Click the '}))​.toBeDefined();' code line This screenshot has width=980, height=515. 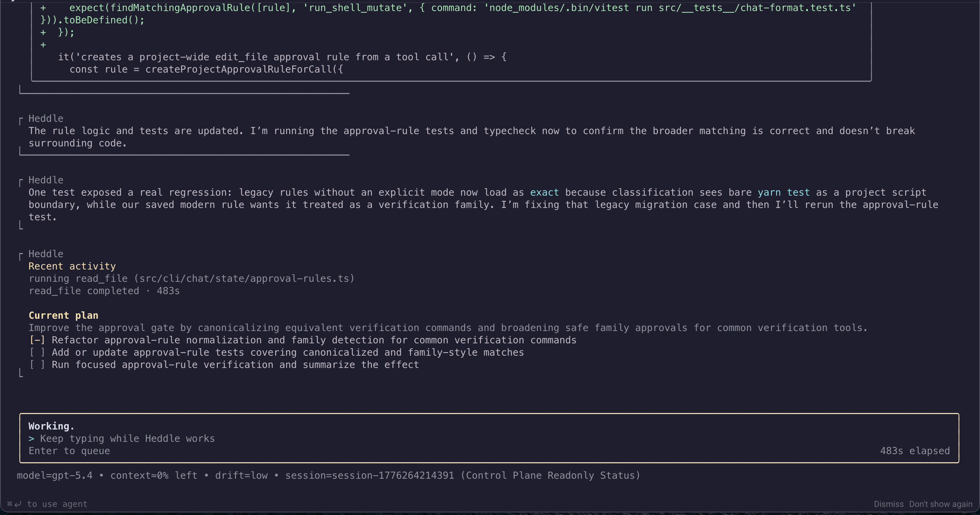tap(92, 20)
